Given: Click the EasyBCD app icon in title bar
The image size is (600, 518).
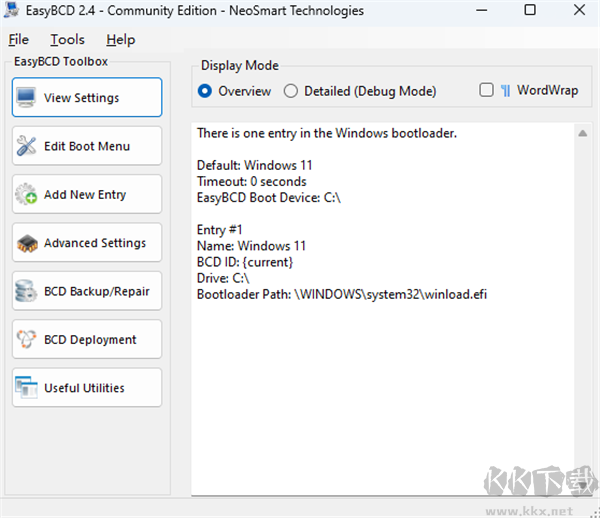Looking at the screenshot, I should point(14,11).
